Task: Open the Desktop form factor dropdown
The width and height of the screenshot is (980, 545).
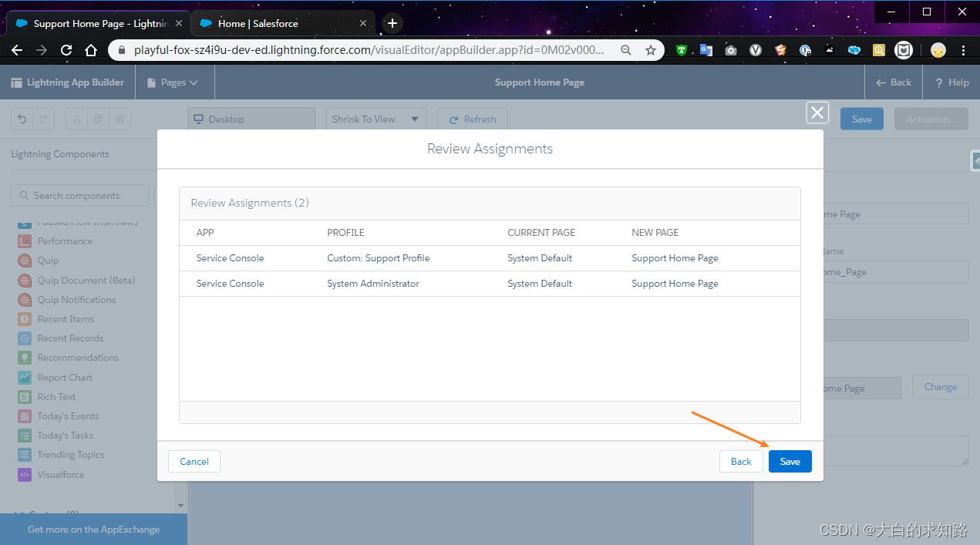Action: (251, 119)
